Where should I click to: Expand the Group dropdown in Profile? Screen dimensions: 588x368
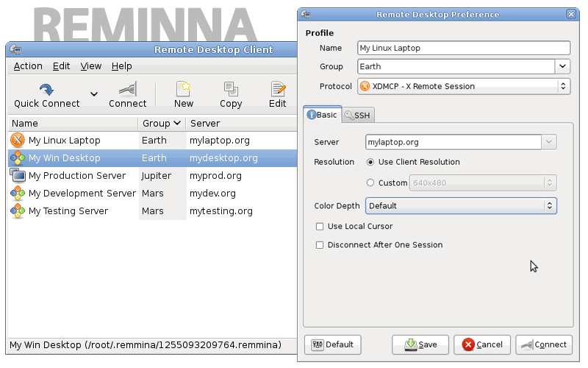562,66
